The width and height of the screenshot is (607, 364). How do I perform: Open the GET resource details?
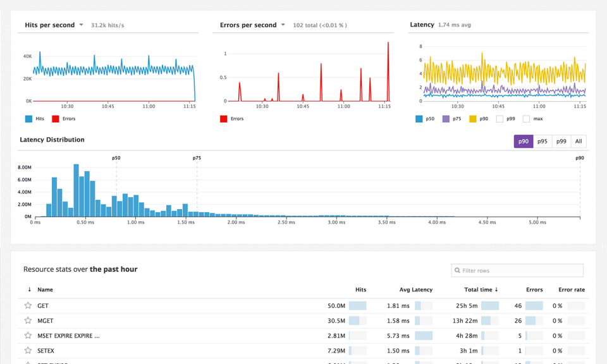click(x=44, y=305)
